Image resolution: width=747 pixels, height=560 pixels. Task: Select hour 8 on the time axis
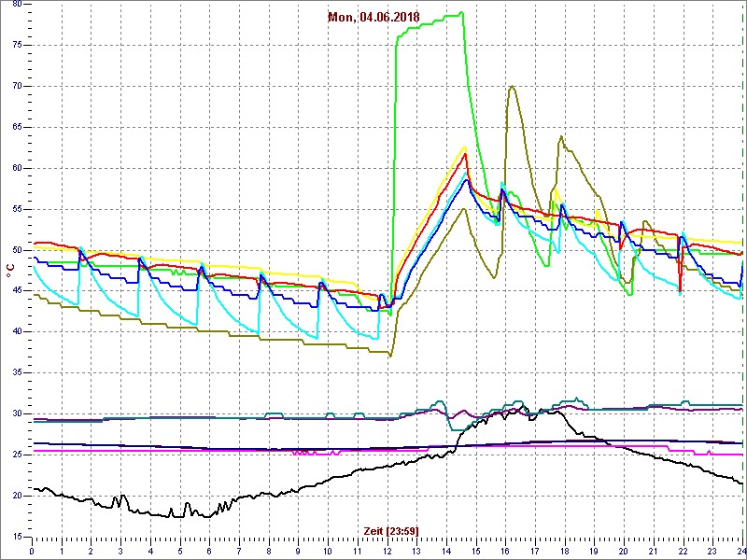point(269,552)
